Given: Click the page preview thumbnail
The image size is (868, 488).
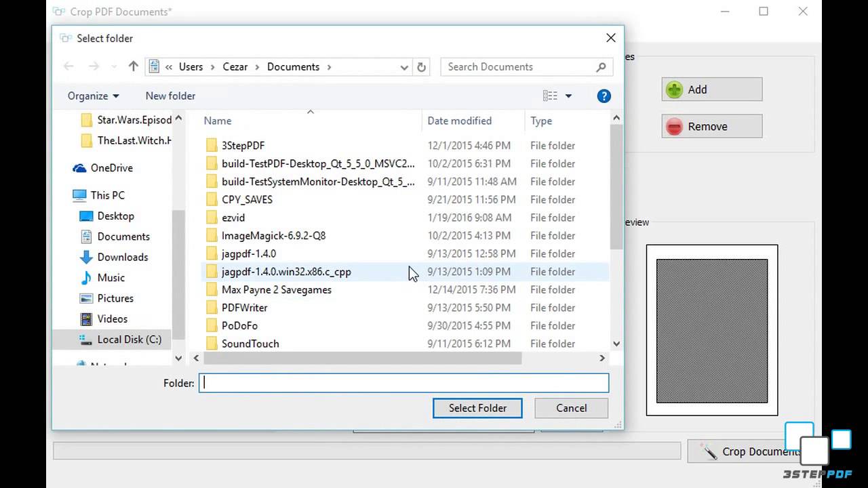Looking at the screenshot, I should pos(712,331).
